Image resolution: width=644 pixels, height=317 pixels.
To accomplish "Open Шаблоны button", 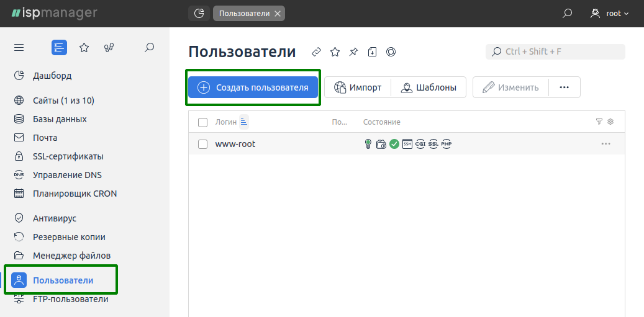I will (429, 87).
